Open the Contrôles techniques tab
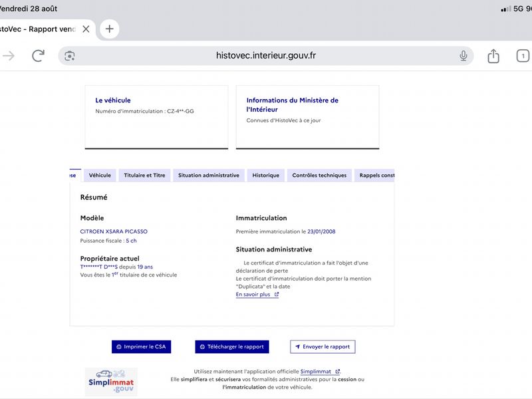This screenshot has height=399, width=532. click(x=319, y=176)
